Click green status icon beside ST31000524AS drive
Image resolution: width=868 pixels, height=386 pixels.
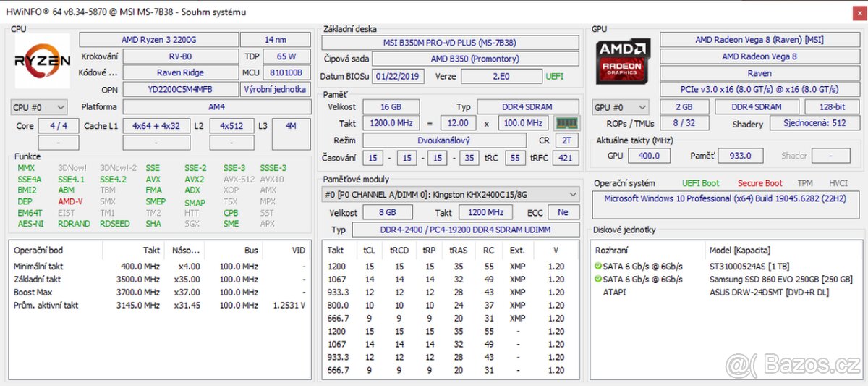(x=597, y=267)
